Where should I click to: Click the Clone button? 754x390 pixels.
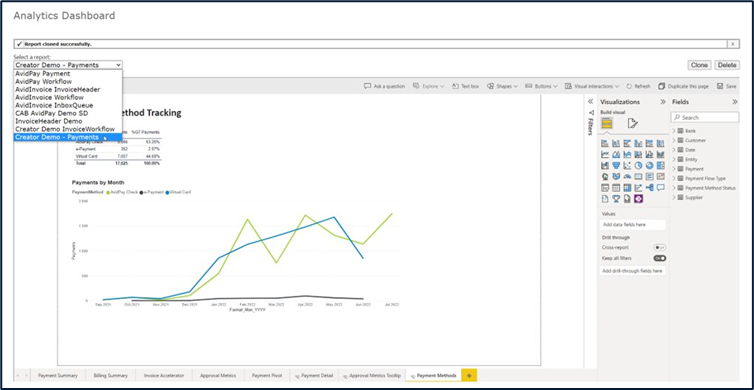point(699,65)
